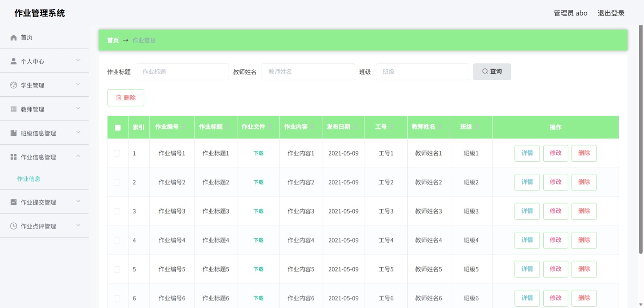This screenshot has width=644, height=308.
Task: Click the home icon beside 首页
Action: click(x=14, y=37)
